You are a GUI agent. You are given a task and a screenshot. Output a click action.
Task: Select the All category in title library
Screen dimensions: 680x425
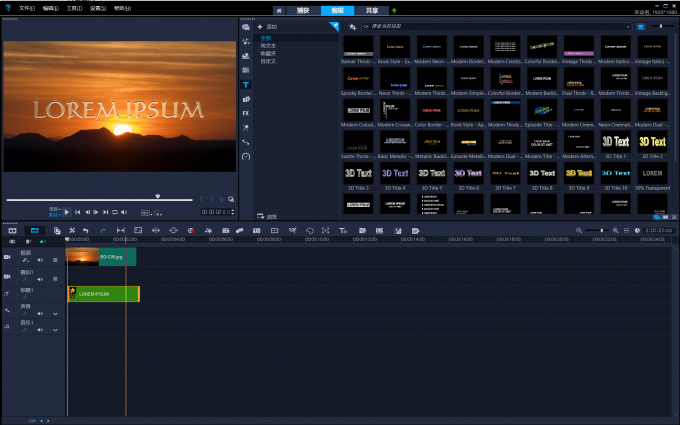coord(266,38)
